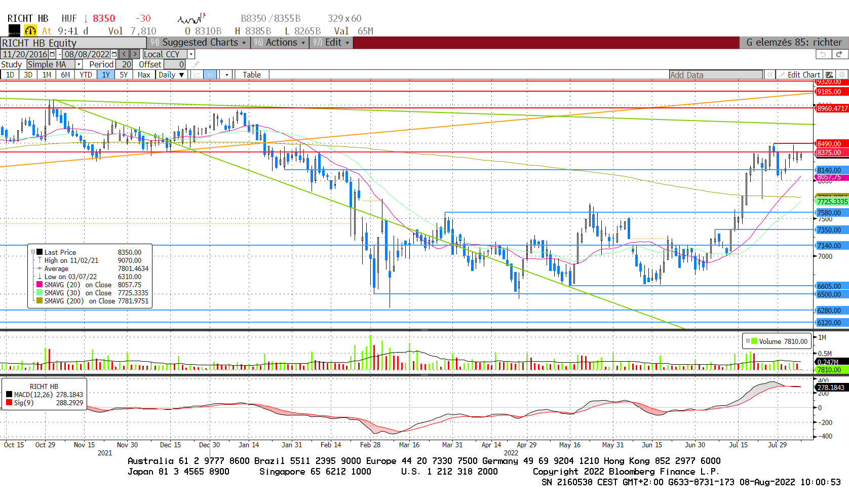
Task: Select the 3D range tab
Action: click(28, 75)
